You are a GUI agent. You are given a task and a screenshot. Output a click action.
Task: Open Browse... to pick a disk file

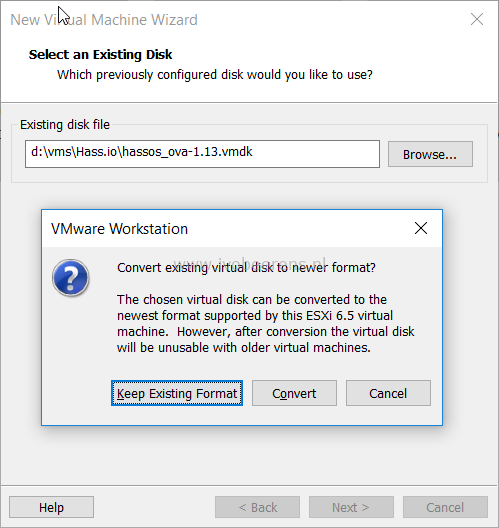[430, 154]
